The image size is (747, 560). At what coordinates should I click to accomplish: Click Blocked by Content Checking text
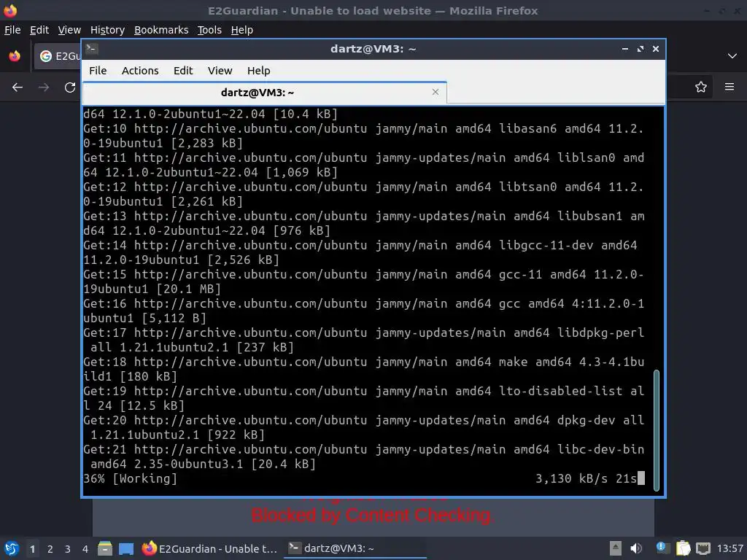tap(373, 516)
